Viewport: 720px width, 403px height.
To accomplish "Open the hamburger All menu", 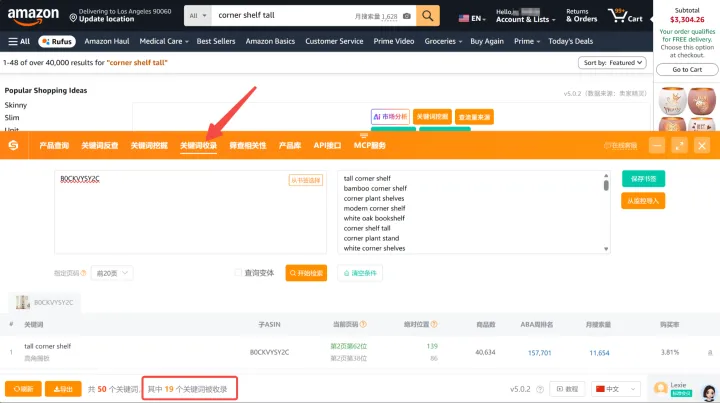I will [x=19, y=41].
